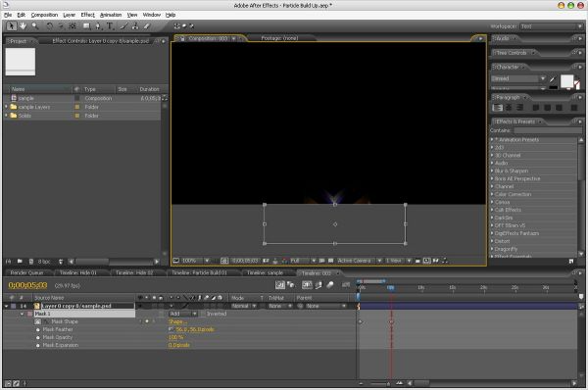This screenshot has width=588, height=390.
Task: Open the Full resolution dropdown
Action: tap(303, 261)
